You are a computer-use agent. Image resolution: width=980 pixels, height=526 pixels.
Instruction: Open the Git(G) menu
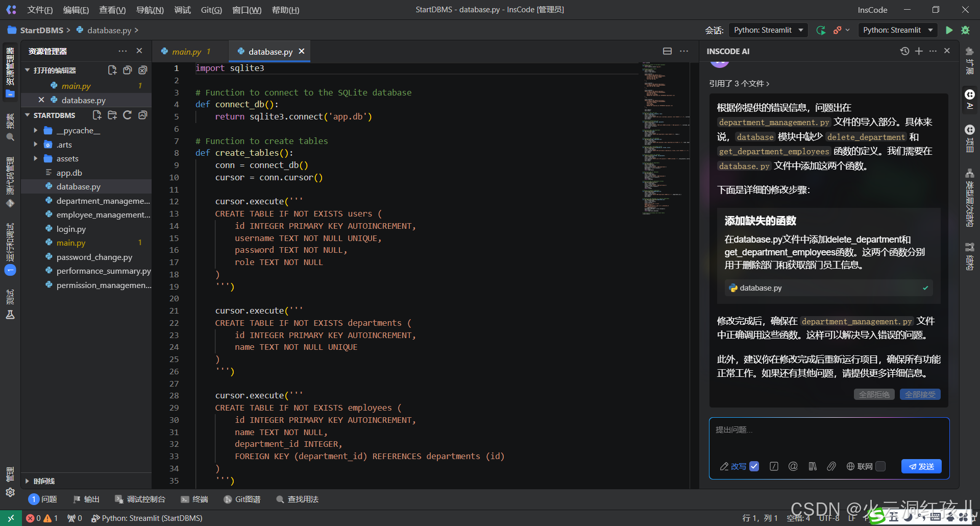coord(211,10)
